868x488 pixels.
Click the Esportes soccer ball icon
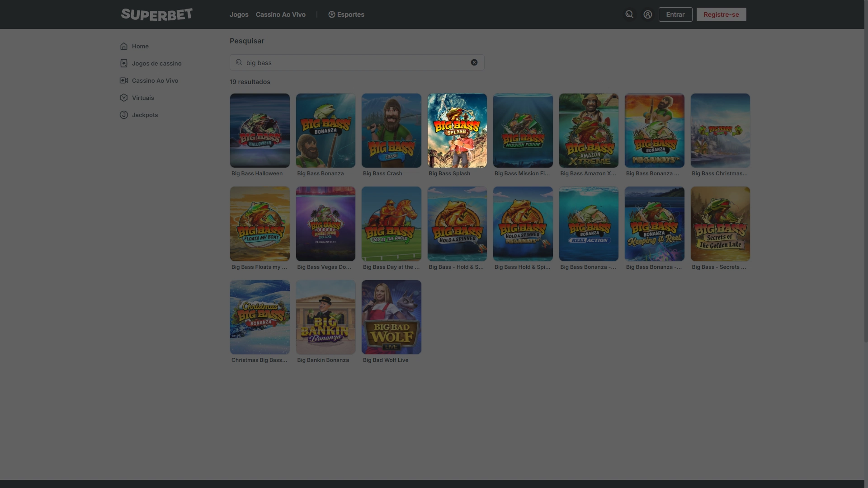(x=331, y=14)
